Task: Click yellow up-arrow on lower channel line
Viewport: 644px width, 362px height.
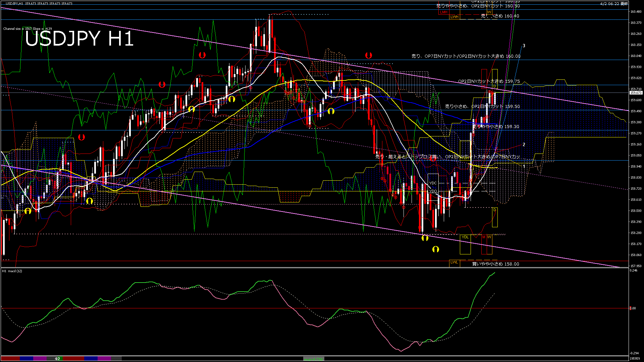Action: pyautogui.click(x=425, y=238)
